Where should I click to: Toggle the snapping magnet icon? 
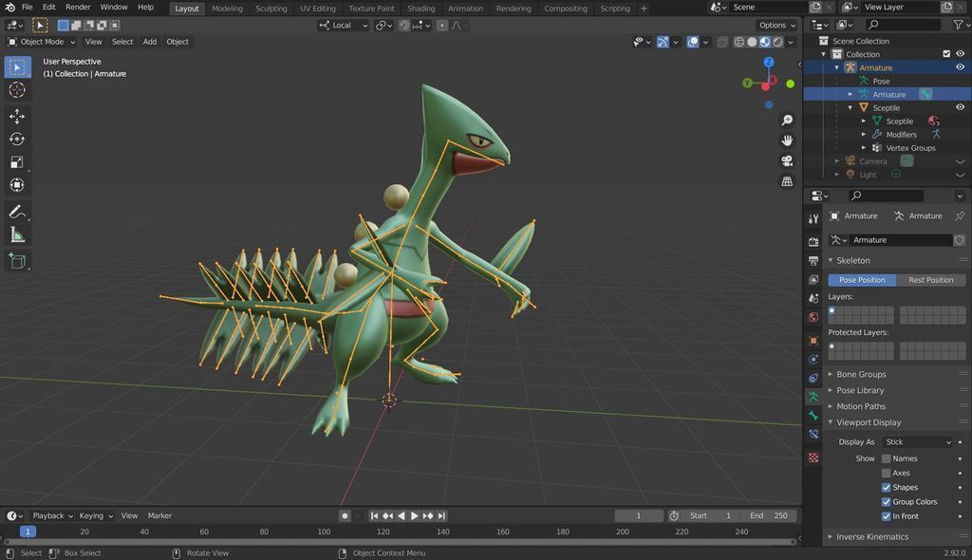click(404, 26)
